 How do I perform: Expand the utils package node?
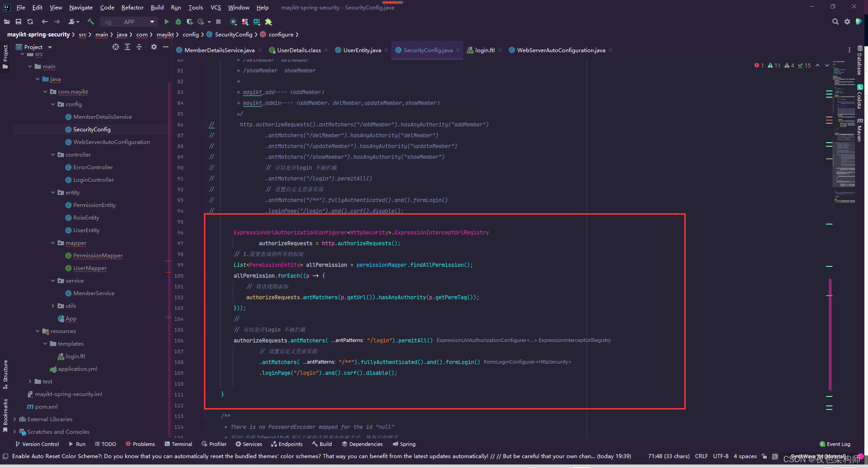click(x=53, y=306)
